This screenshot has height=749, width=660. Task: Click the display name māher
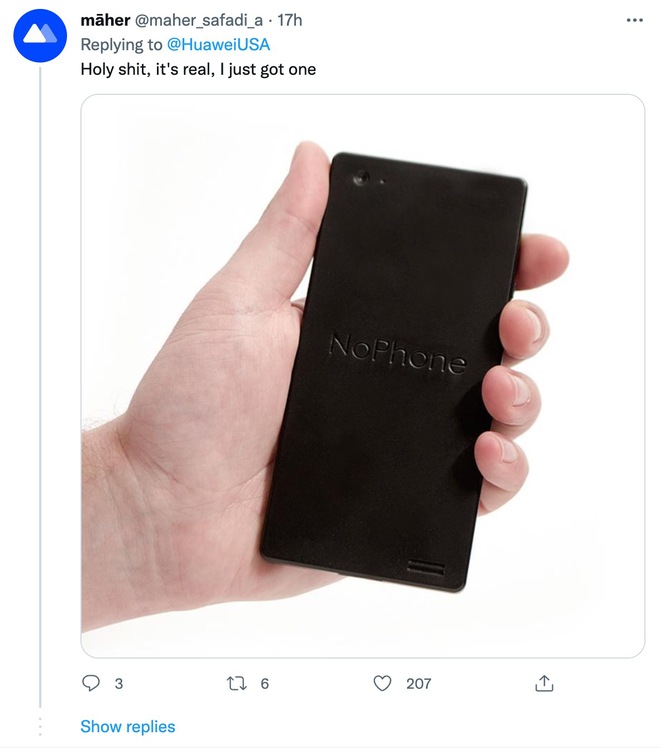(x=105, y=20)
